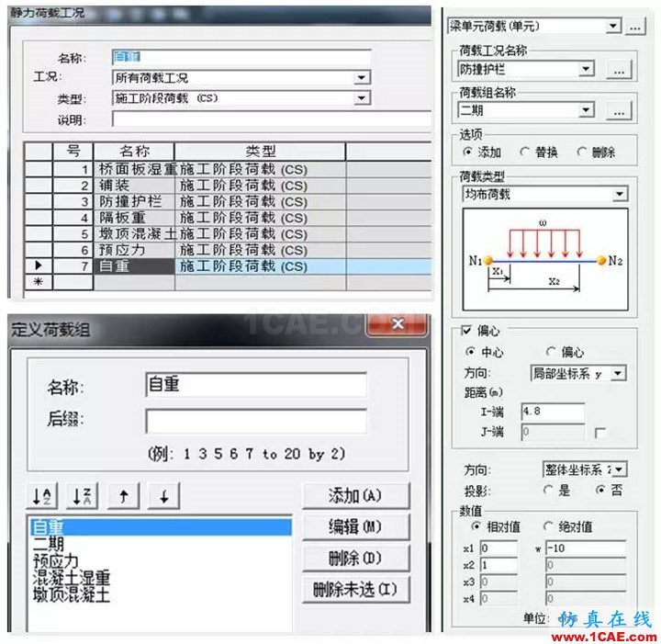Sort load groups ascending A to Z

42,496
